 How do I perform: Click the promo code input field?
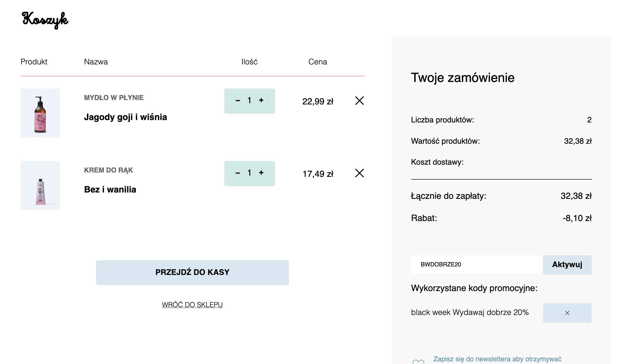click(x=477, y=265)
